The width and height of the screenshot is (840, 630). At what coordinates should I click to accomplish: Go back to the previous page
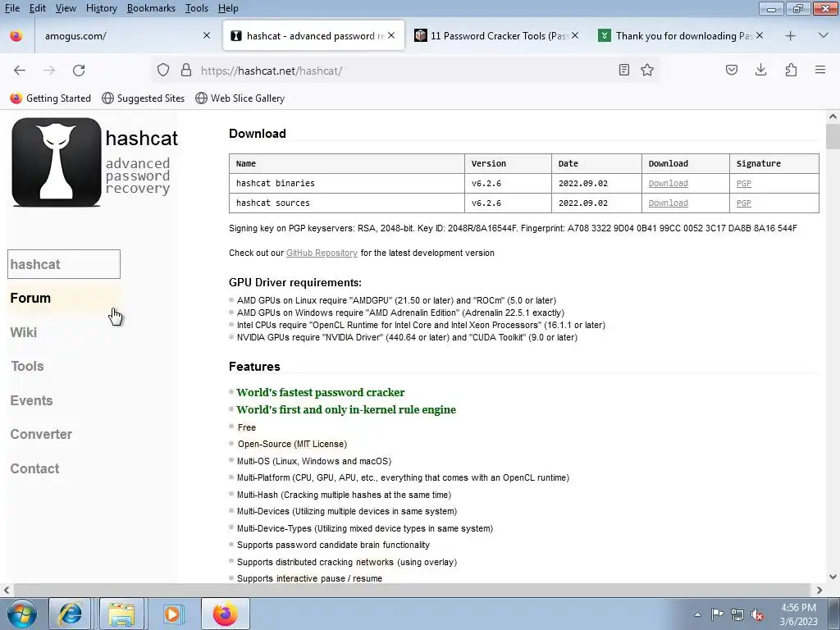point(20,71)
